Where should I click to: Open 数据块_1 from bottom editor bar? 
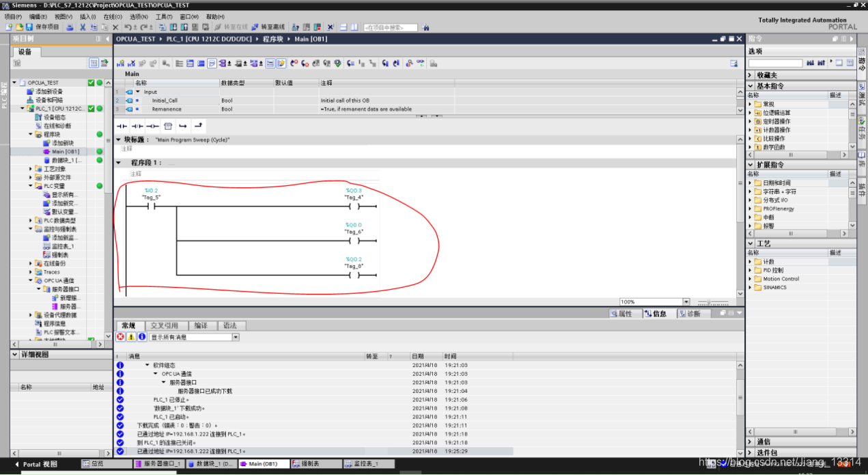(212, 464)
